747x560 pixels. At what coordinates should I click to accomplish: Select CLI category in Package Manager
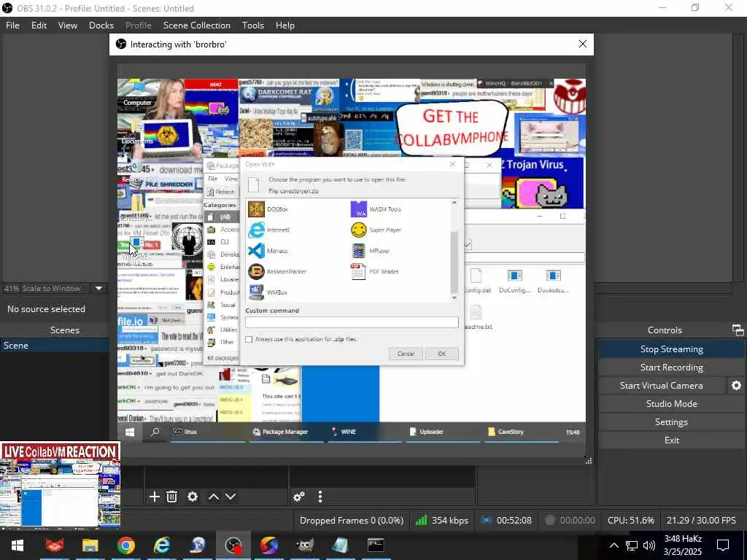[x=222, y=242]
